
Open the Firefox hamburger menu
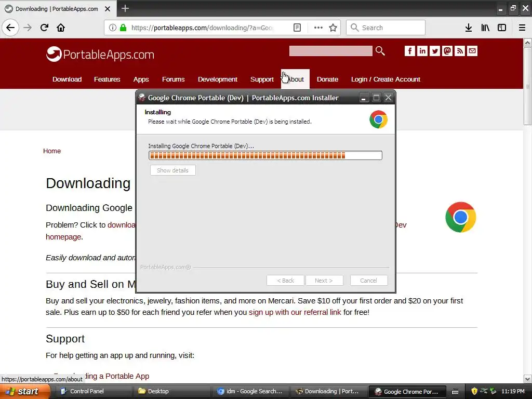pos(522,28)
